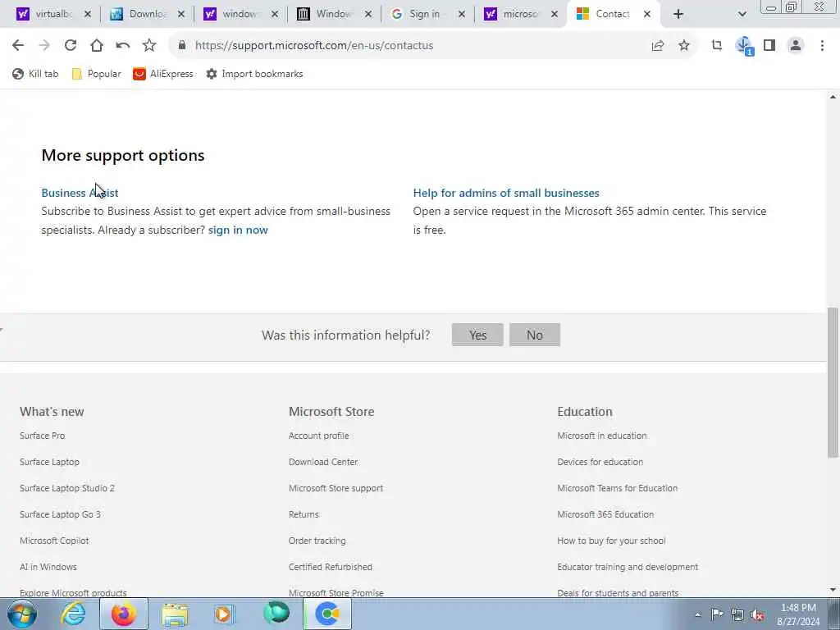Click the scrollbar up arrow
This screenshot has height=630, width=840.
(833, 97)
